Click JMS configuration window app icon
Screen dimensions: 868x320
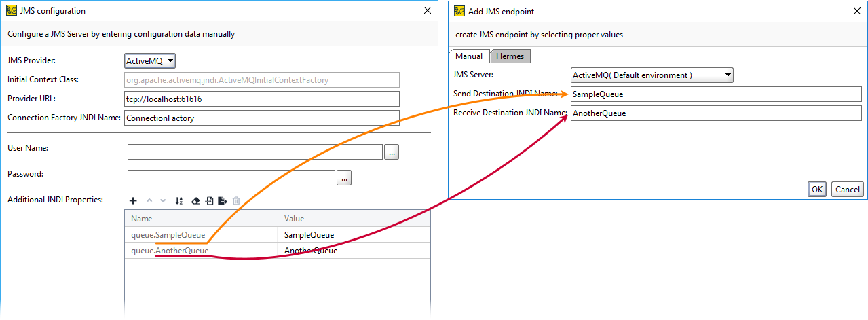point(12,11)
